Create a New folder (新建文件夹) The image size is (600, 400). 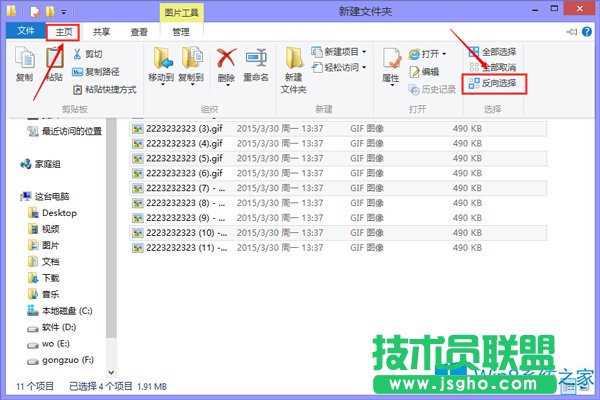(x=293, y=70)
